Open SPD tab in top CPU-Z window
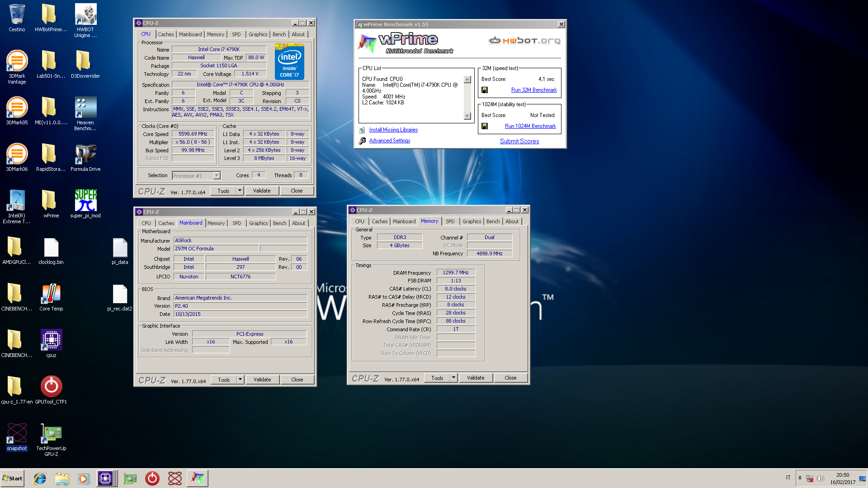The height and width of the screenshot is (488, 868). 236,34
